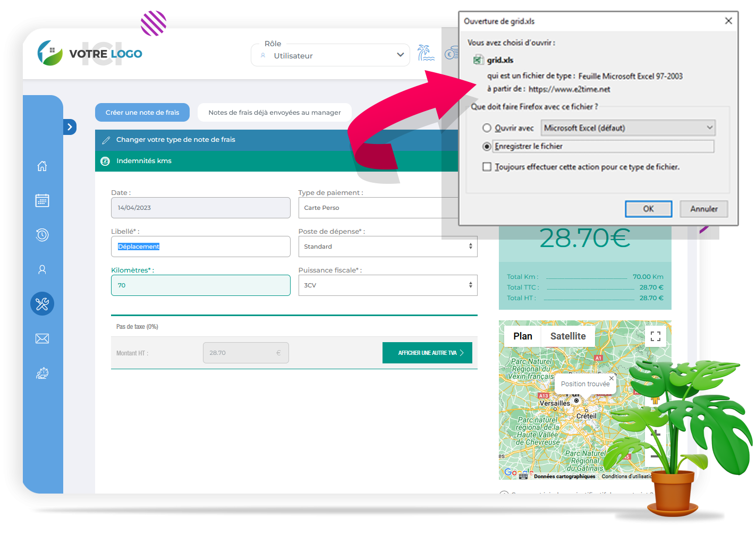This screenshot has height=535, width=756.
Task: Switch to Satellite map view
Action: (x=567, y=336)
